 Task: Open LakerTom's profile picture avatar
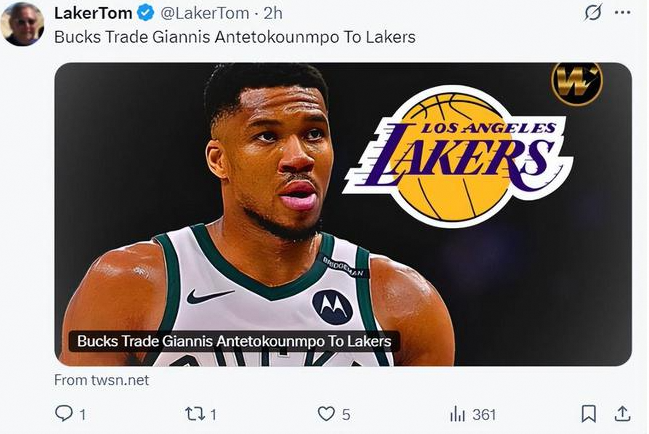pyautogui.click(x=22, y=24)
